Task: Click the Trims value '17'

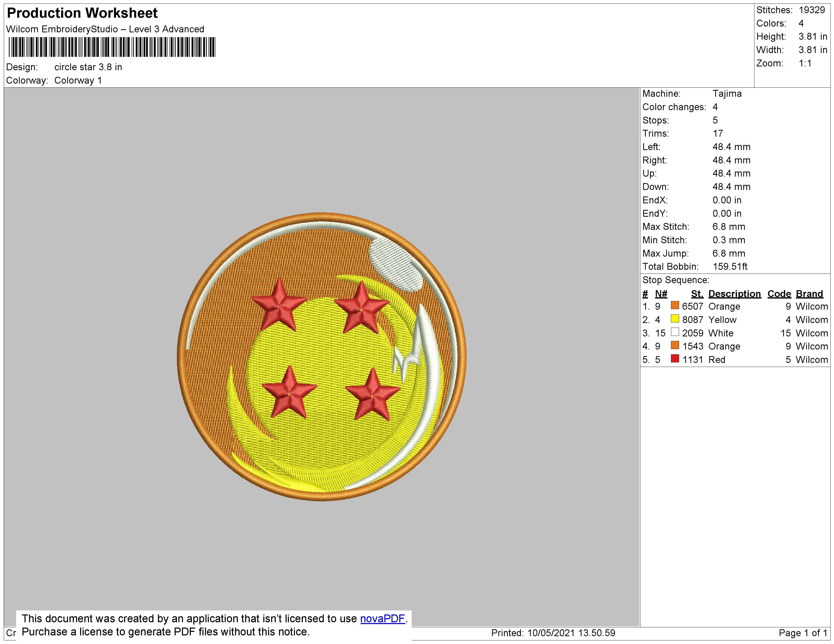Action: [x=718, y=134]
